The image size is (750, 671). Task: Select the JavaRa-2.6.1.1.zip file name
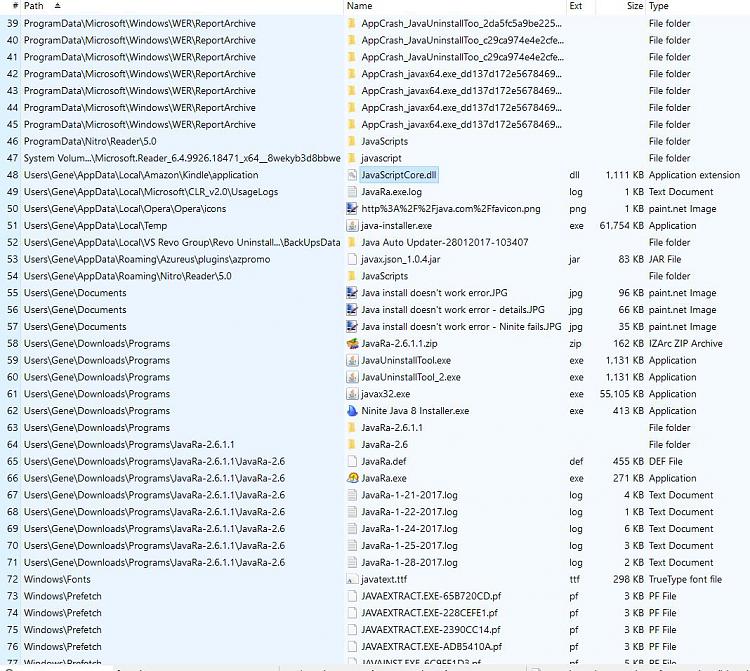pyautogui.click(x=399, y=343)
